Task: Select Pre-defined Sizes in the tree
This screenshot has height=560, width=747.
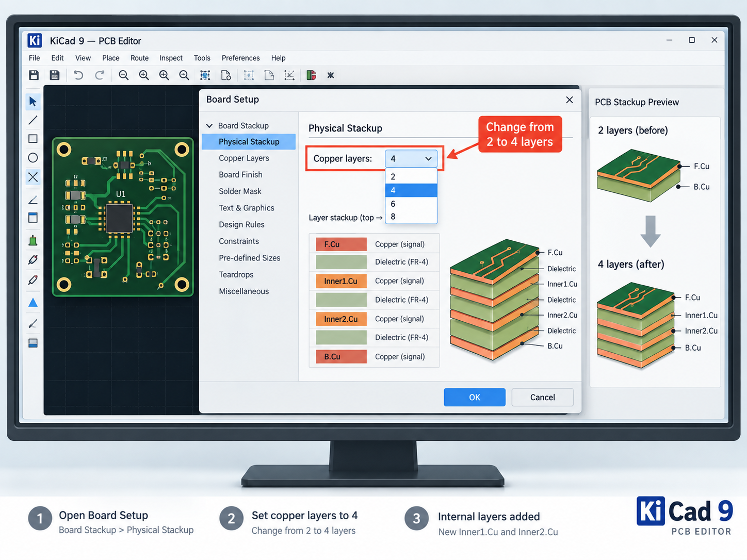Action: pyautogui.click(x=250, y=258)
